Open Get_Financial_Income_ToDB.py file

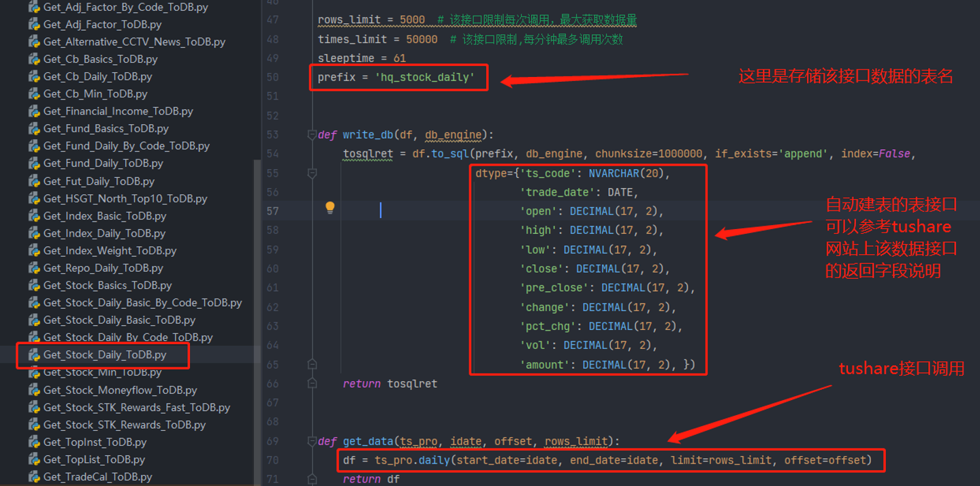pos(118,111)
